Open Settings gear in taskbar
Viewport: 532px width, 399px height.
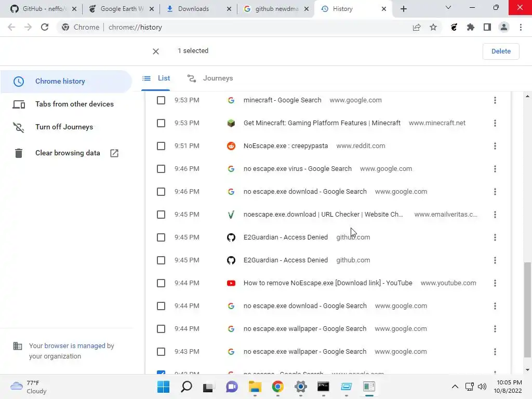[x=300, y=387]
